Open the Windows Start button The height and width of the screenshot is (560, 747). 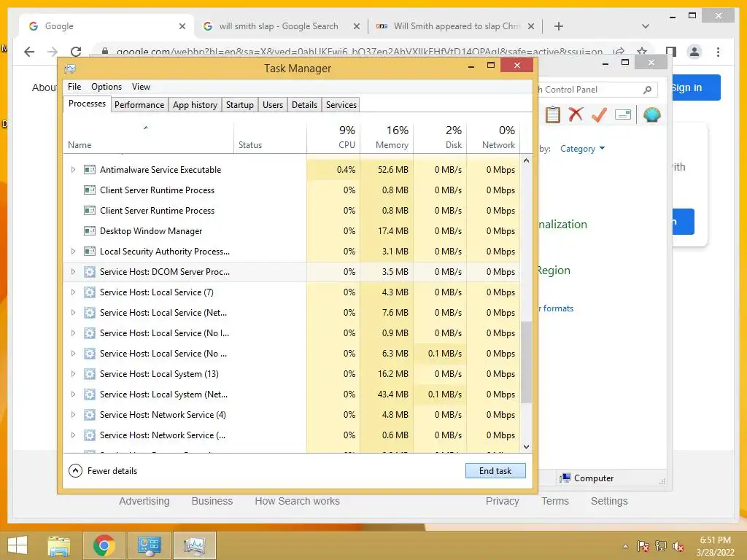[x=18, y=545]
